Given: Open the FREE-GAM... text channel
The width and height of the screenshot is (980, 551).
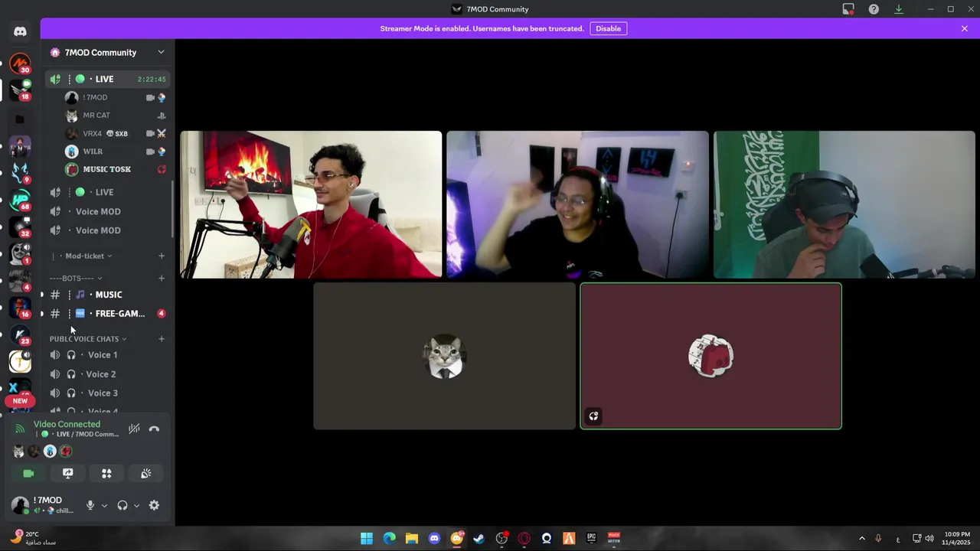Looking at the screenshot, I should coord(107,314).
